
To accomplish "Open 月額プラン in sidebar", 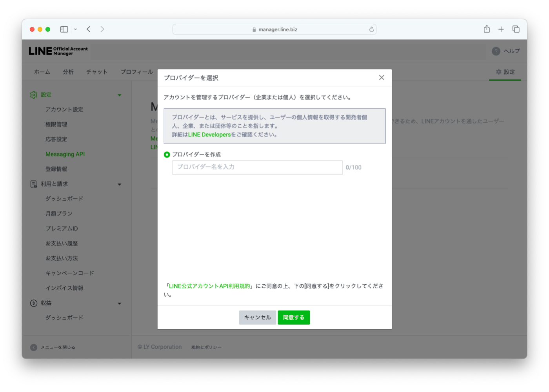I will 59,214.
